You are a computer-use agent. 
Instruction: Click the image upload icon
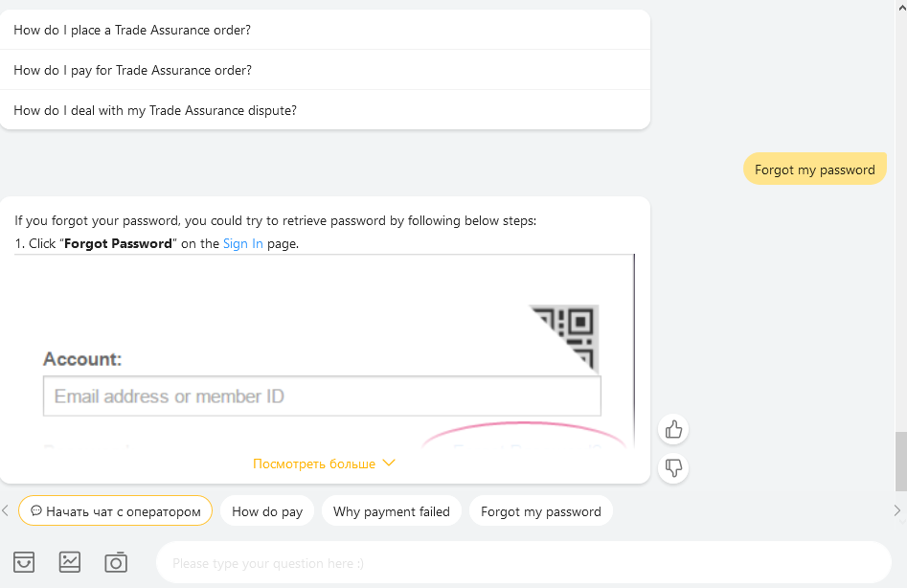pyautogui.click(x=70, y=562)
